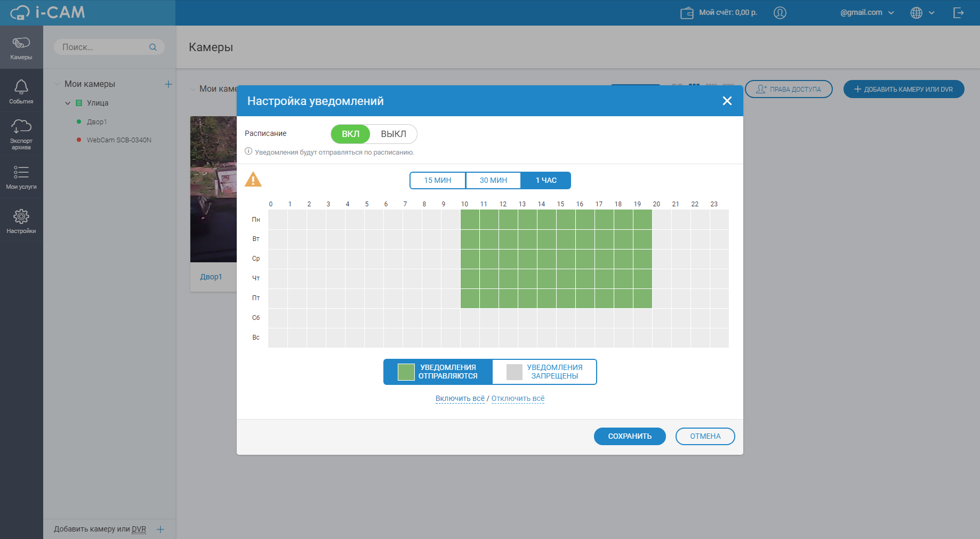Screen dimensions: 980x539
Task: Open the user profile icon
Action: pyautogui.click(x=780, y=13)
